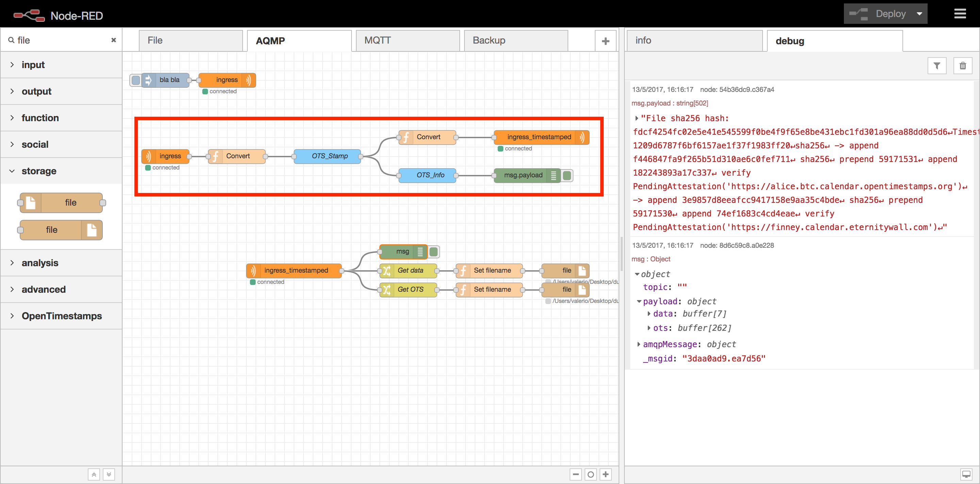Expand the amqpMessage object in debug
980x484 pixels.
pyautogui.click(x=639, y=344)
